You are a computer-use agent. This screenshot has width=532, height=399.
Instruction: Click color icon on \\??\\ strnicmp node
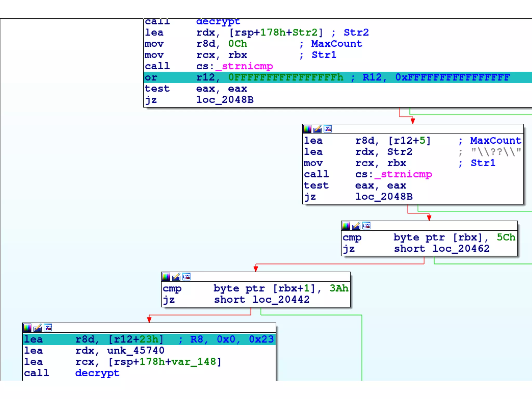click(x=307, y=129)
